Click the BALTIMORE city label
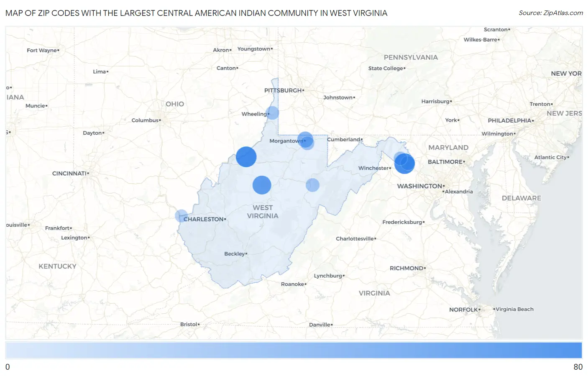 point(445,162)
